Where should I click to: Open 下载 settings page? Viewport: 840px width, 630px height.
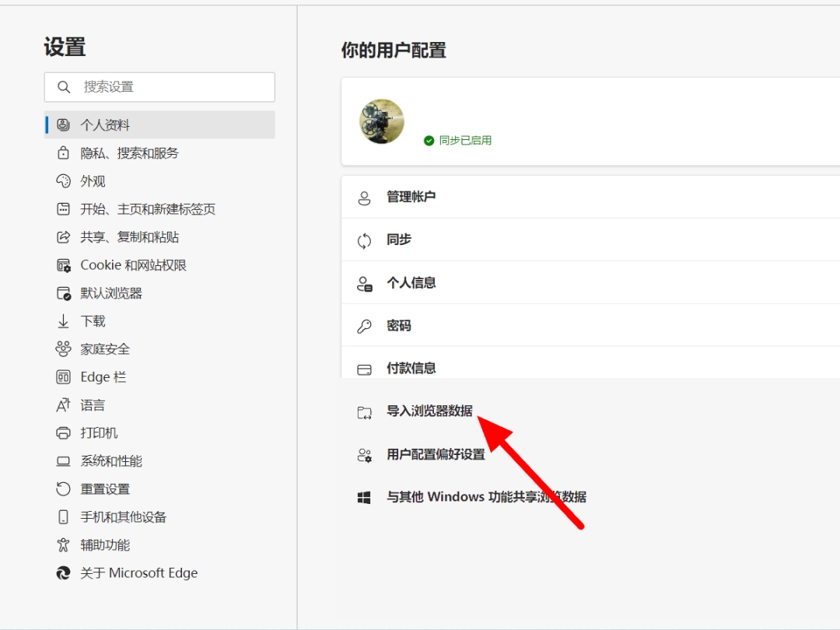(x=159, y=321)
